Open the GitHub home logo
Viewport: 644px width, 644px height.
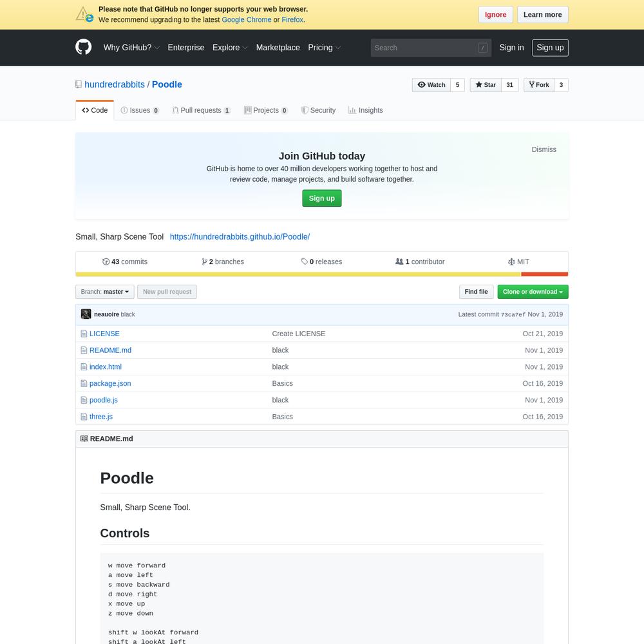pos(83,47)
